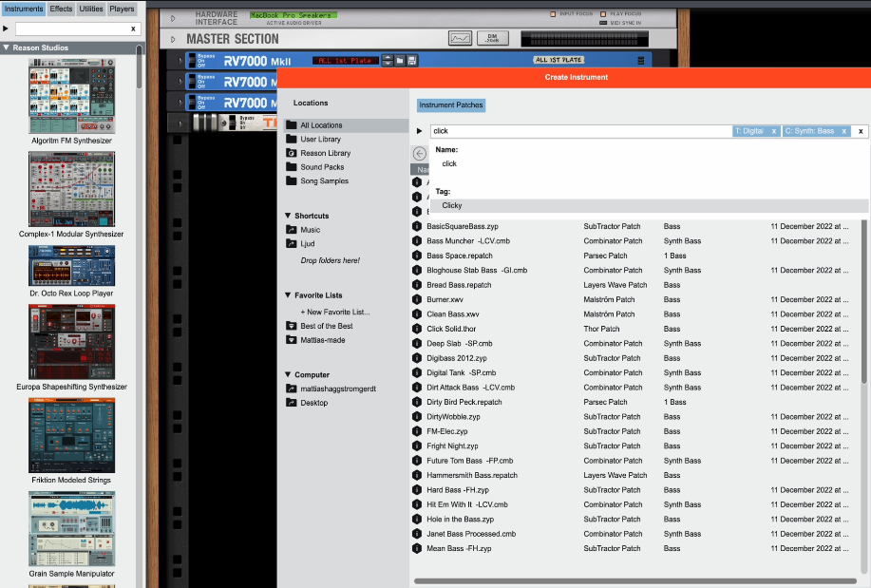Toggle the Input Focus indicator
Viewport: 871px width, 588px height.
tap(553, 14)
